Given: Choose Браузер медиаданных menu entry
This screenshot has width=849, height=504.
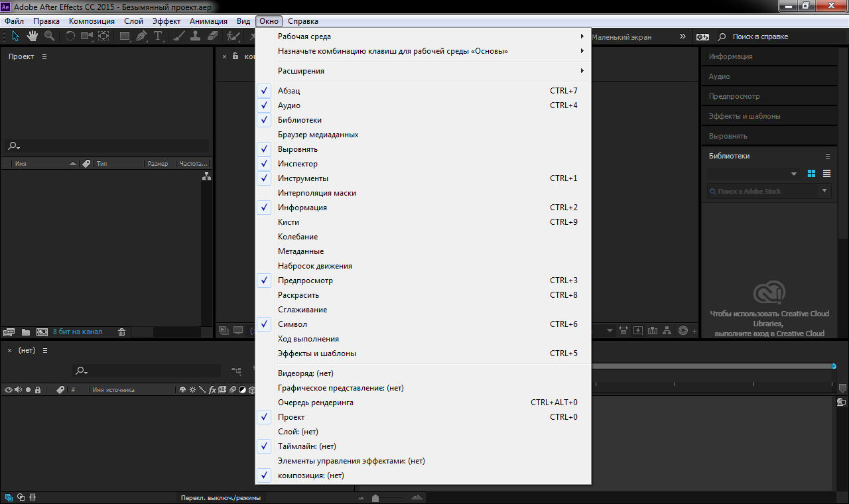Looking at the screenshot, I should click(x=423, y=135).
